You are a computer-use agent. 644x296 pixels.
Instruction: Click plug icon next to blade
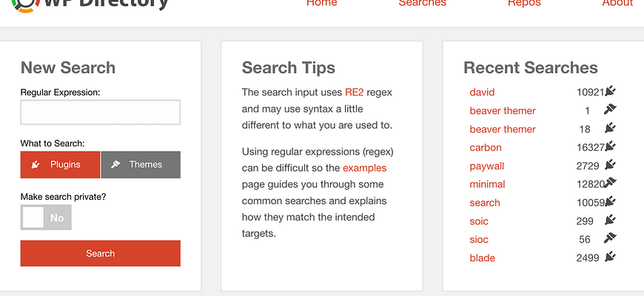[611, 257]
